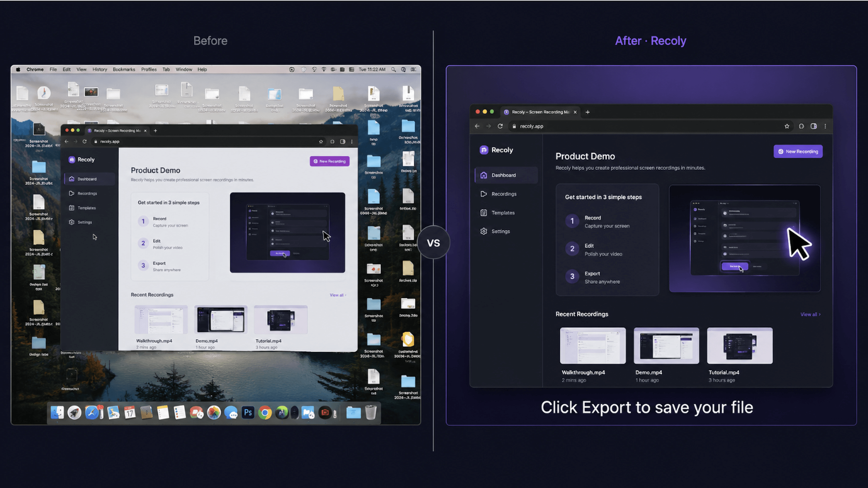Toggle the side panel icon in After browser

coord(814,126)
